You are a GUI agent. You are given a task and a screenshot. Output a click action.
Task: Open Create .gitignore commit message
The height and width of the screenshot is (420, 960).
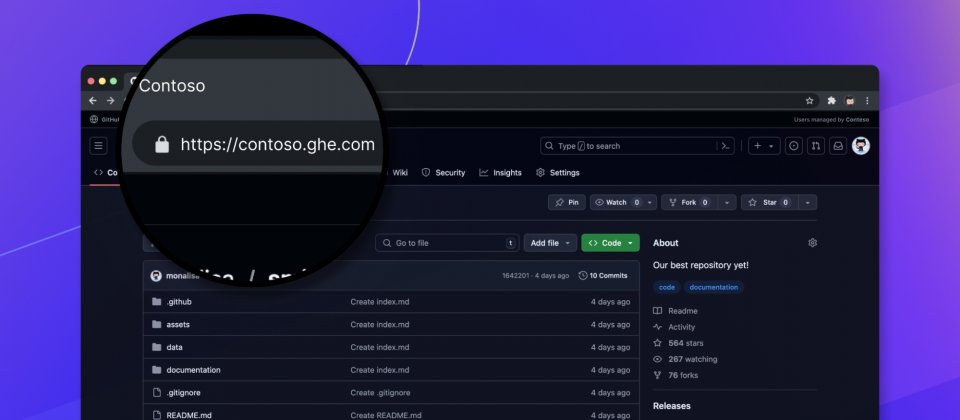pos(381,392)
